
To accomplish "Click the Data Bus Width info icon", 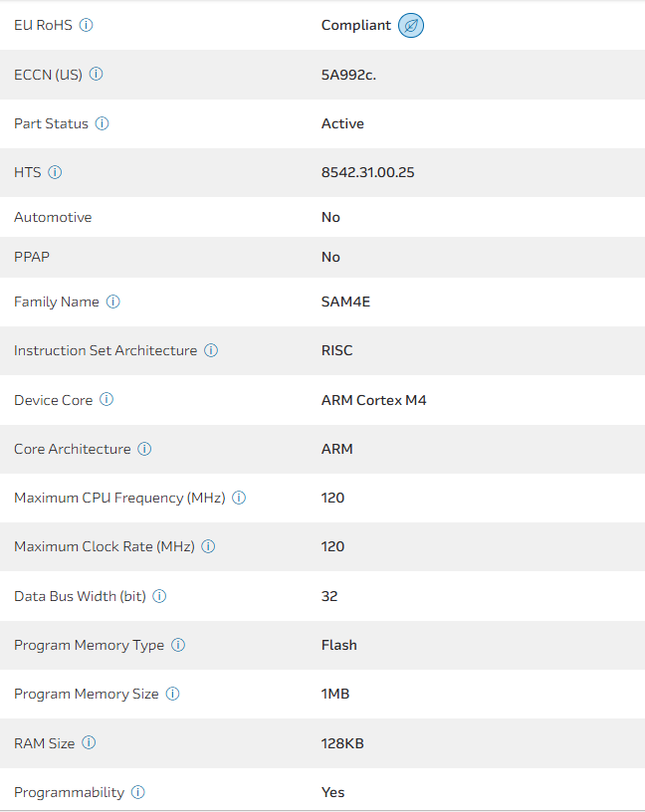I will (159, 596).
